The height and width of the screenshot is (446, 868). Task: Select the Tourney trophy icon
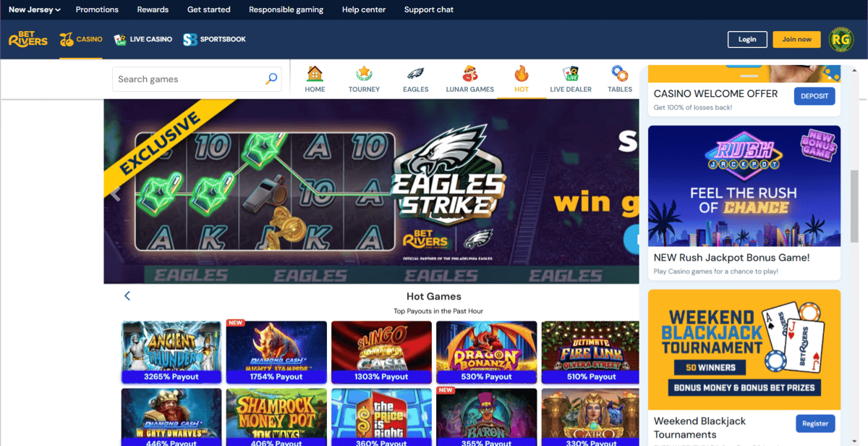364,74
